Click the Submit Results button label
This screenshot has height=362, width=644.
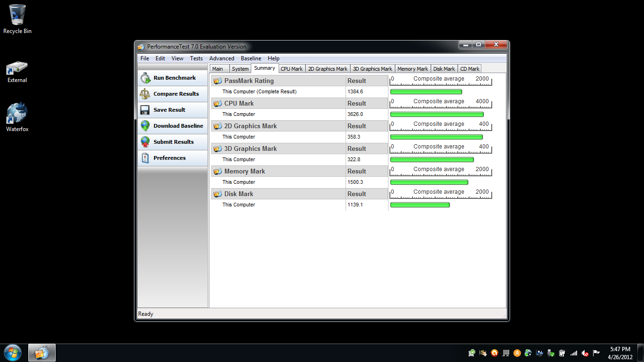click(x=173, y=142)
